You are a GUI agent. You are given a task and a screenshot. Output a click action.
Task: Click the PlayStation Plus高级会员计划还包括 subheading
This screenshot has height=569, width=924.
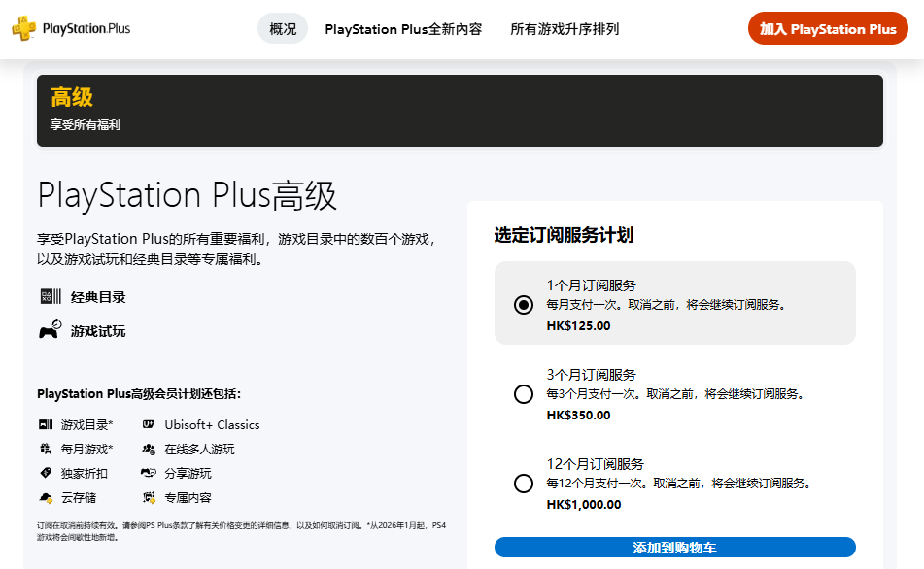(x=139, y=394)
